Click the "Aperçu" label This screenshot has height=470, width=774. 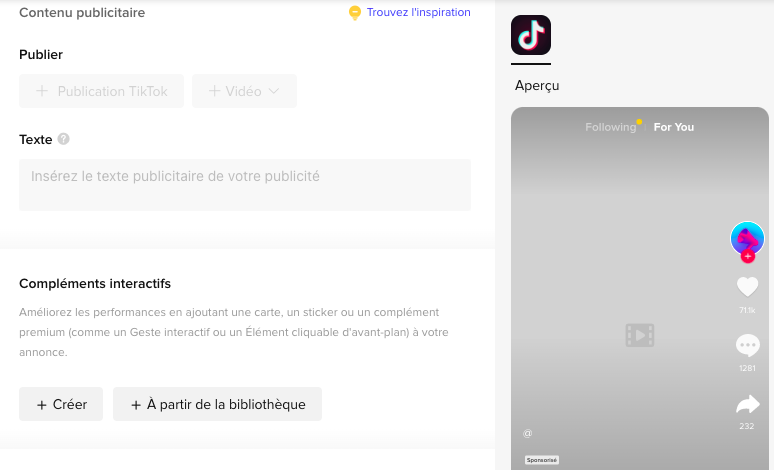[537, 86]
